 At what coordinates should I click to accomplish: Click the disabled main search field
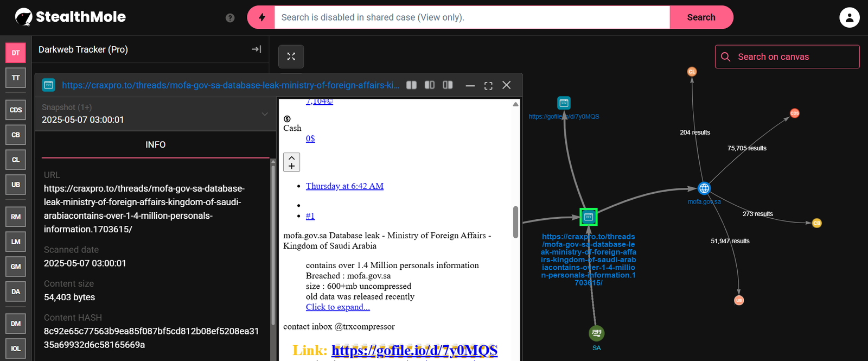point(472,17)
